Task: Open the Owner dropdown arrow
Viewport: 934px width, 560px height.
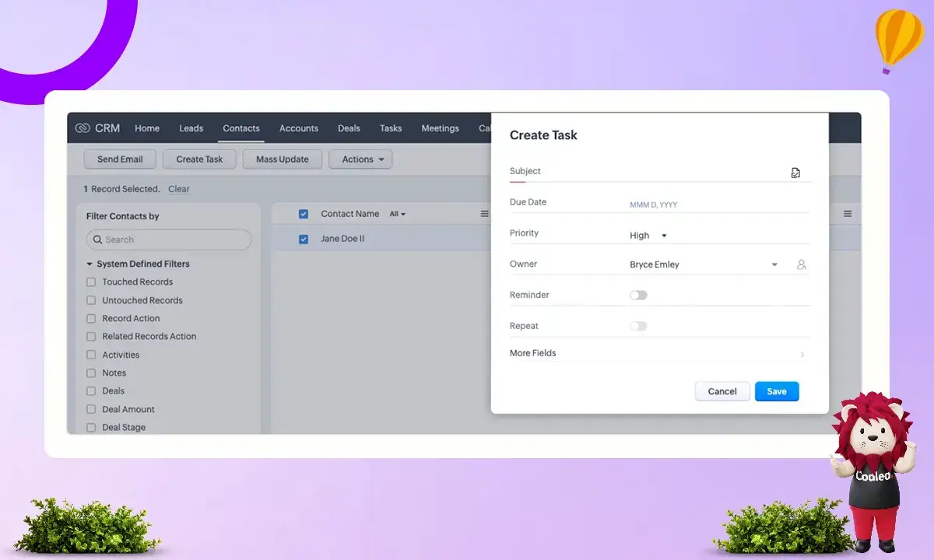Action: (774, 264)
